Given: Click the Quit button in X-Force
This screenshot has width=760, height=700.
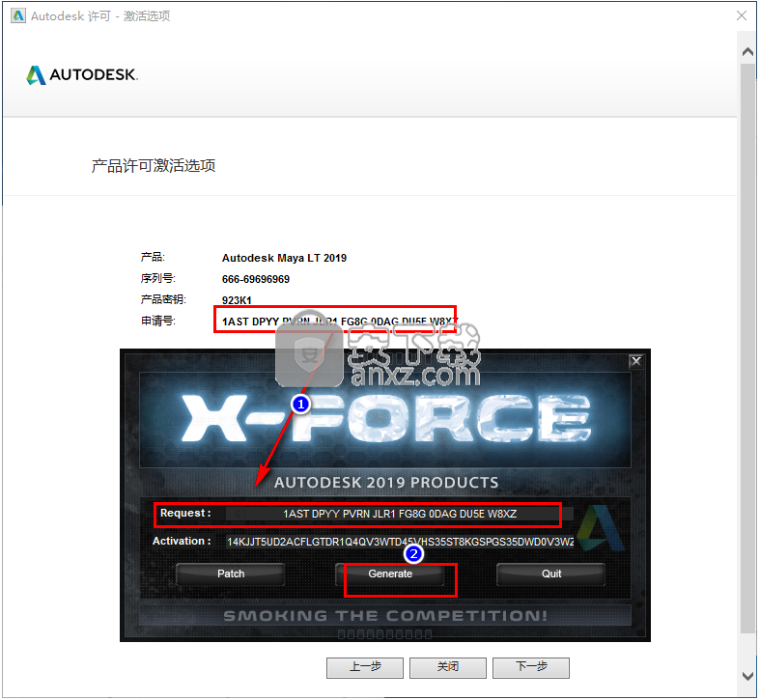Looking at the screenshot, I should pyautogui.click(x=551, y=574).
